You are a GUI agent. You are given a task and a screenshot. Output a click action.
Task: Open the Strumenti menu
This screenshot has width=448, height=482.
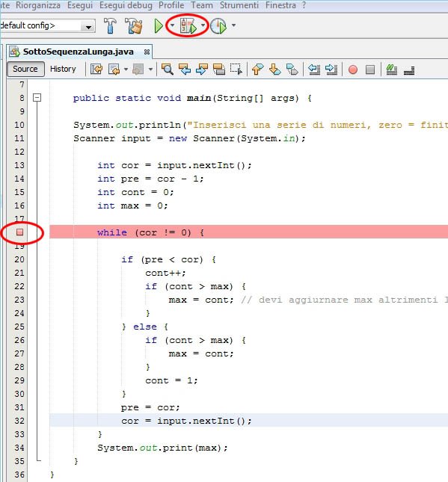(x=239, y=5)
